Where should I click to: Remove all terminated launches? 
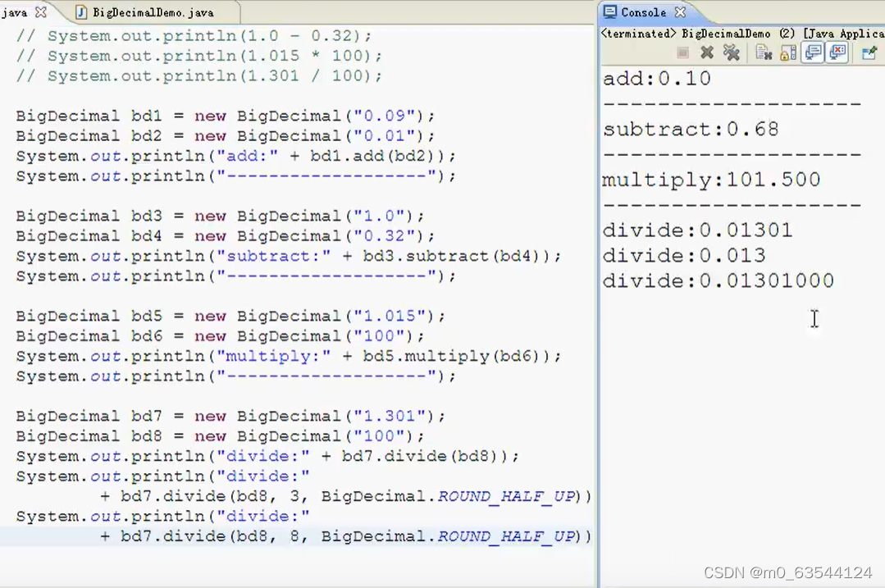click(732, 52)
